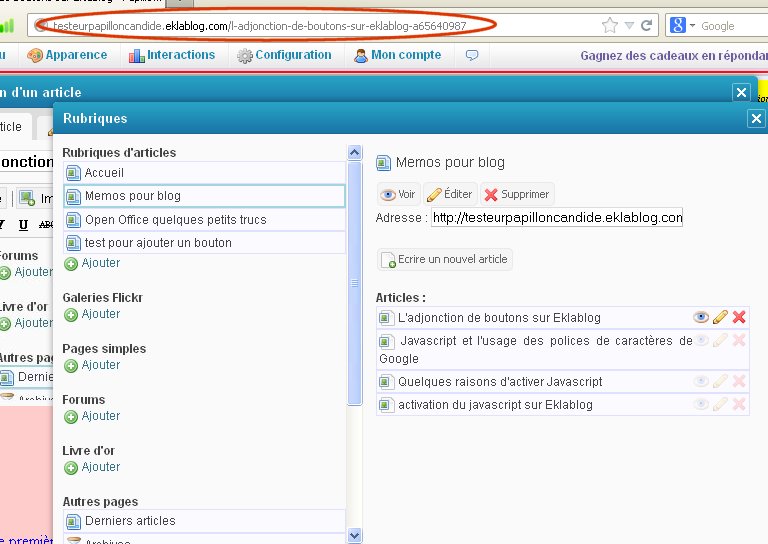Edit the Quelques raisons d'activer Javascript article
Image resolution: width=768 pixels, height=544 pixels.
(720, 381)
